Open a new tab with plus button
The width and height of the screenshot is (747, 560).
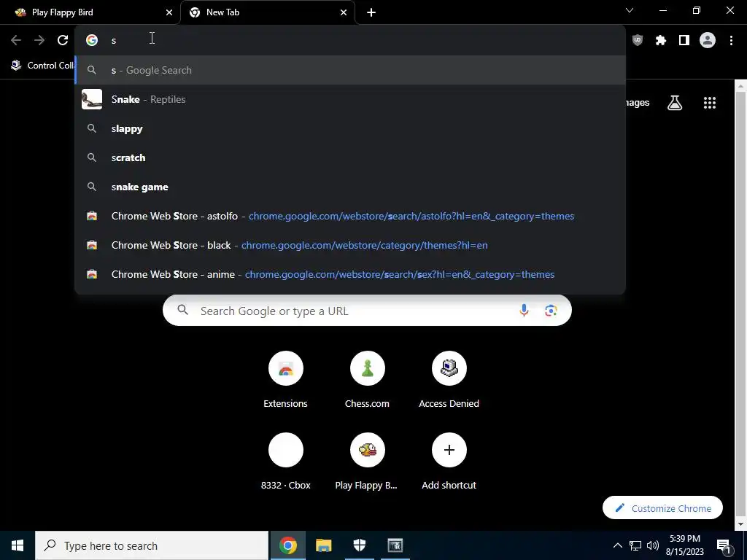371,12
